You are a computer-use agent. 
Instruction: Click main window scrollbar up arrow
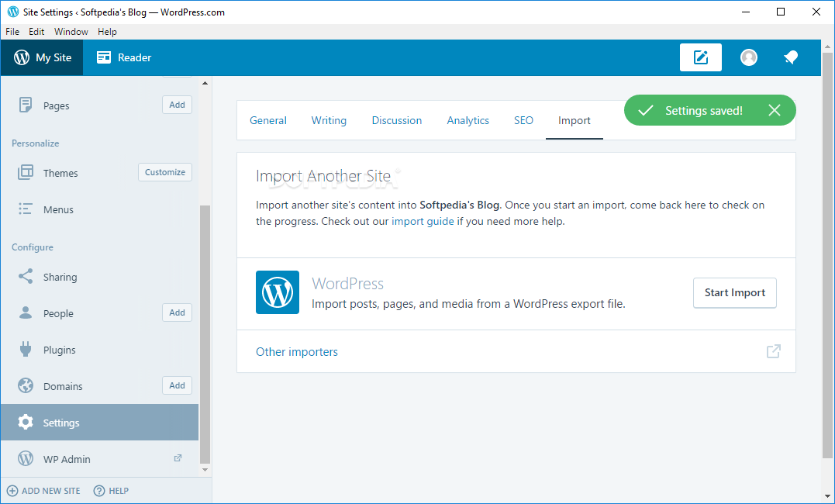pos(827,47)
